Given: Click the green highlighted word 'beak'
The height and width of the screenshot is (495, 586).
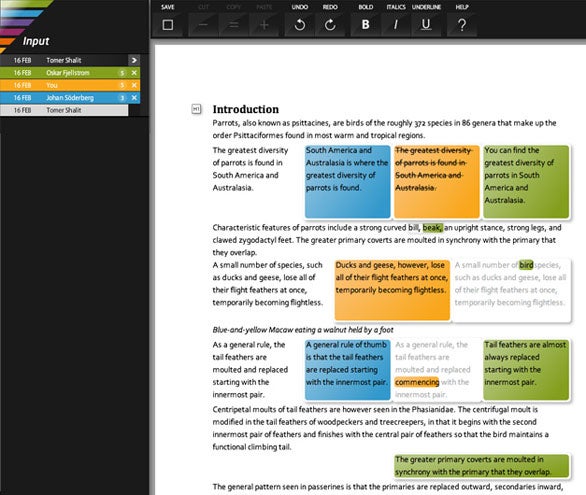Looking at the screenshot, I should [x=432, y=228].
